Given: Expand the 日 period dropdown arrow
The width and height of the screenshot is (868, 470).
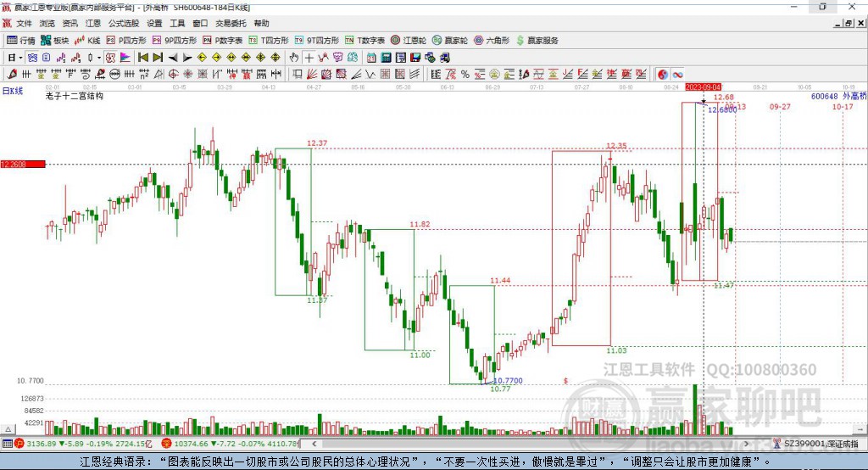Looking at the screenshot, I should click(x=20, y=58).
